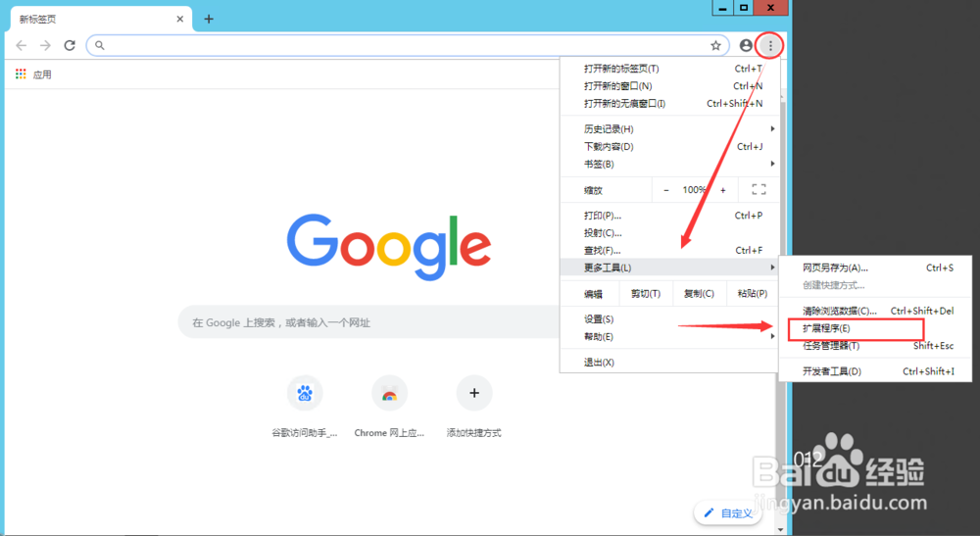The height and width of the screenshot is (536, 980).
Task: Select 打开新的标签页(T) menu item
Action: tap(670, 69)
